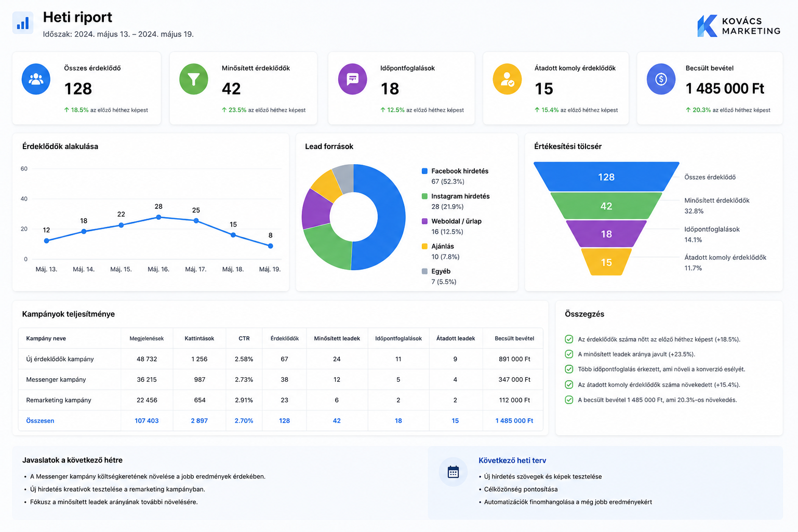Click the green up arrow next to 12.5%
Image resolution: width=798 pixels, height=532 pixels.
[x=383, y=110]
